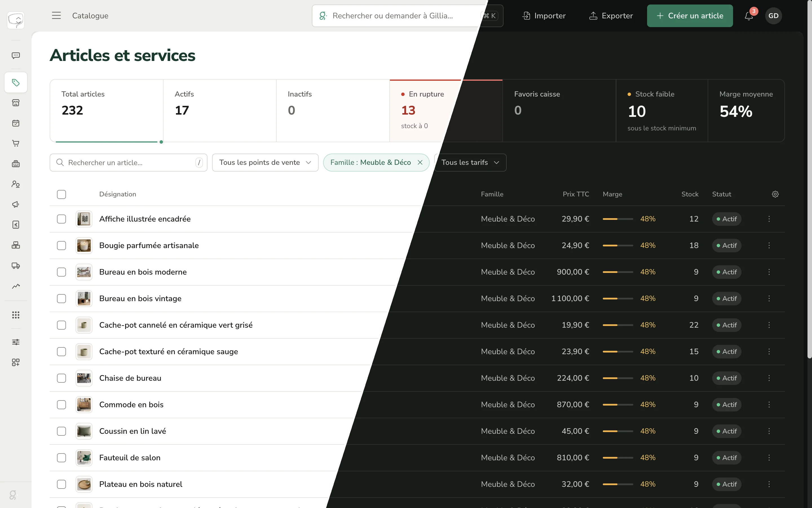Image resolution: width=812 pixels, height=508 pixels.
Task: Open row actions for Bureau en bois moderne
Action: pyautogui.click(x=769, y=272)
